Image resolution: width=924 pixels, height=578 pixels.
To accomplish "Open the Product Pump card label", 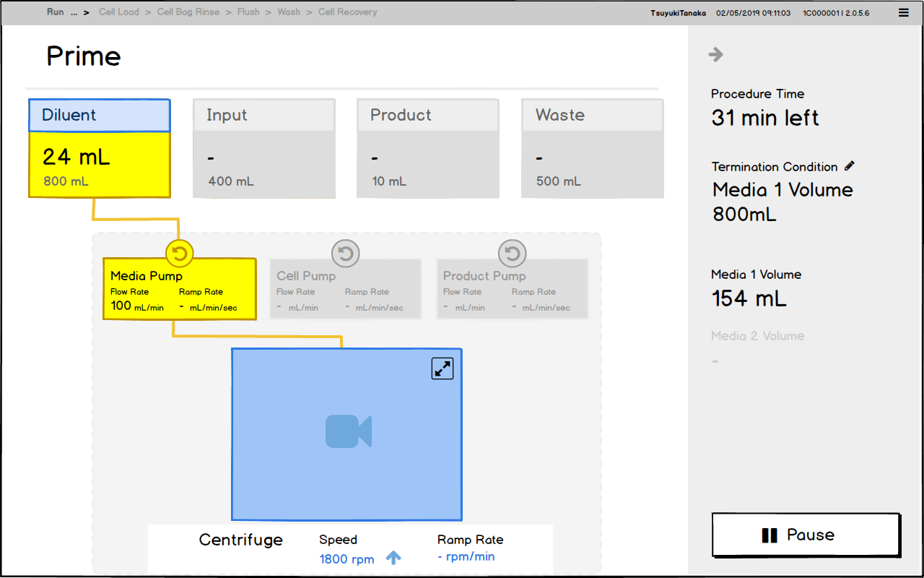I will click(x=484, y=276).
